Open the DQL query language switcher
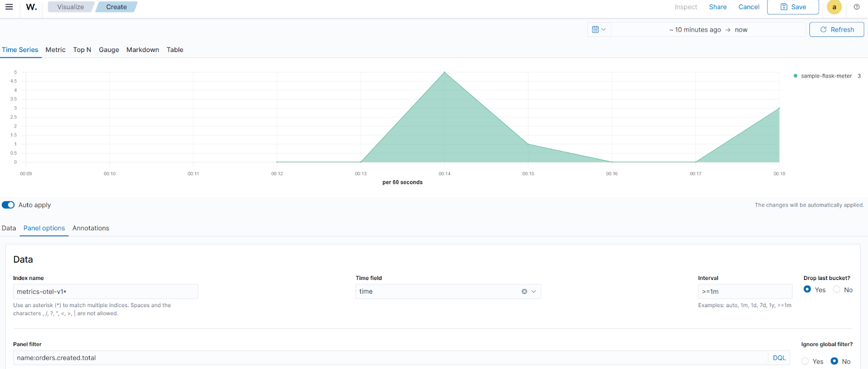The image size is (868, 369). [x=779, y=358]
